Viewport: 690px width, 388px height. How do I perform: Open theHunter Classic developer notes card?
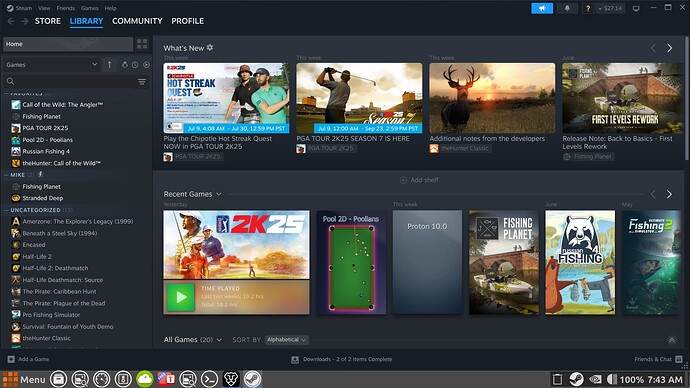492,98
